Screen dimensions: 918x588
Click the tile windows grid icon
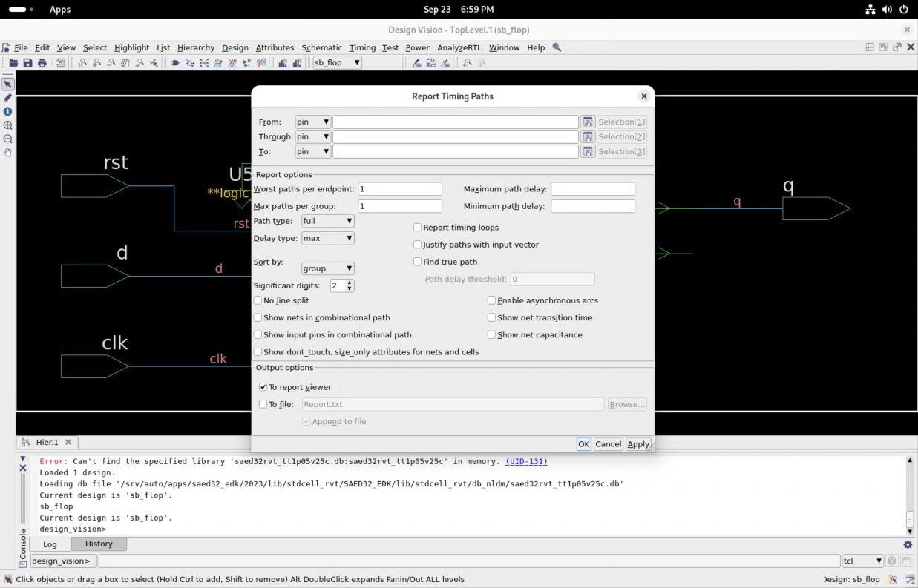pyautogui.click(x=870, y=47)
